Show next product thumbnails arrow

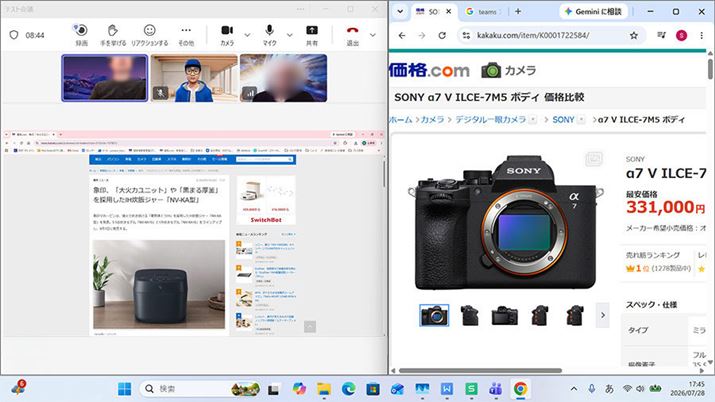(x=603, y=315)
